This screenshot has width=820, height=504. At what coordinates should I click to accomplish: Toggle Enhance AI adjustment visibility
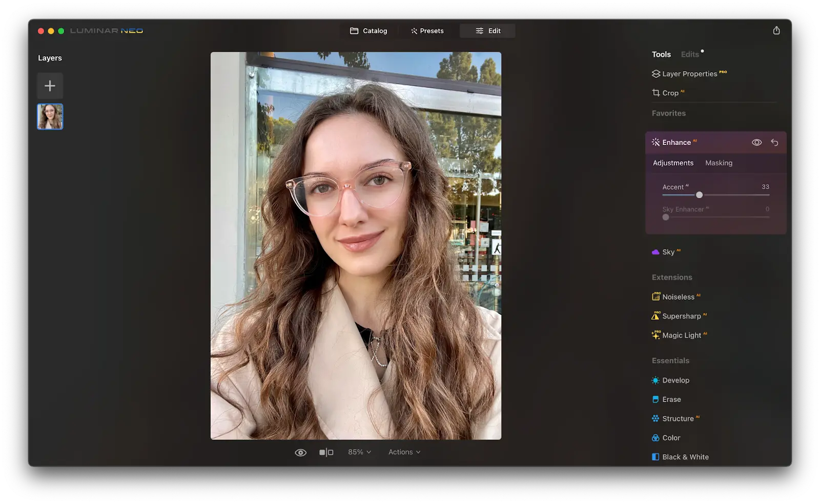tap(757, 142)
